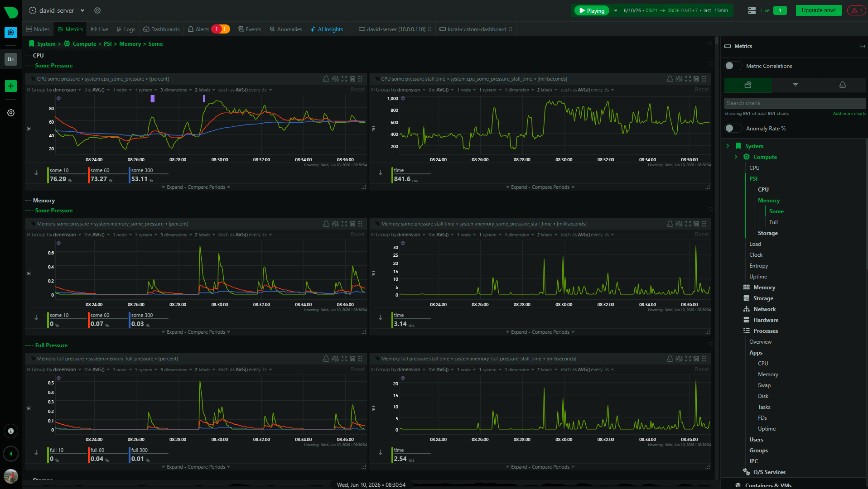
Task: Expand Compare Periods under Memory some pressure
Action: [x=196, y=332]
